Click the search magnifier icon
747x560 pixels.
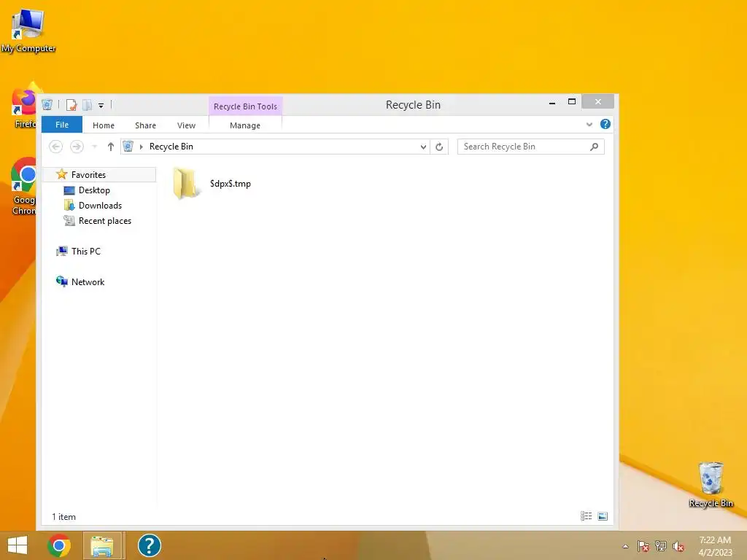pos(594,147)
